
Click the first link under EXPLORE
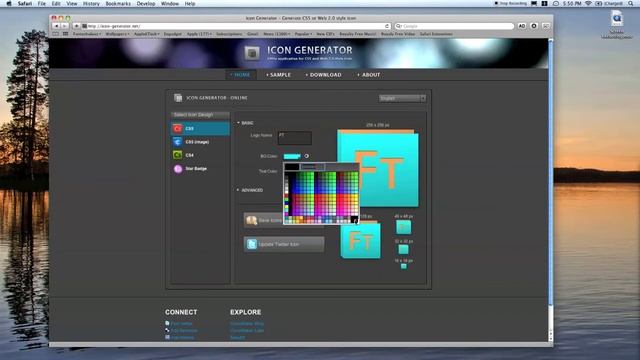[247, 324]
